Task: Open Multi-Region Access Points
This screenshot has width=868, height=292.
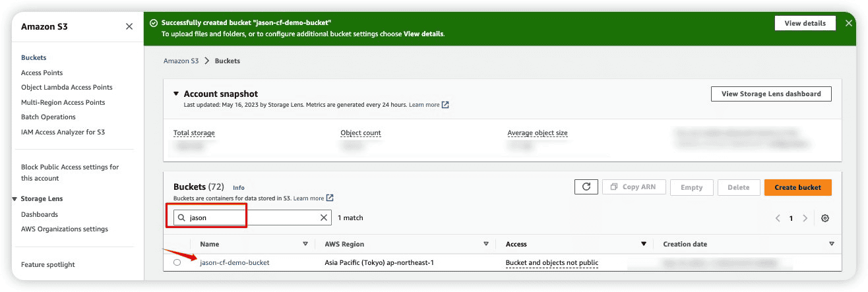Action: (x=63, y=102)
